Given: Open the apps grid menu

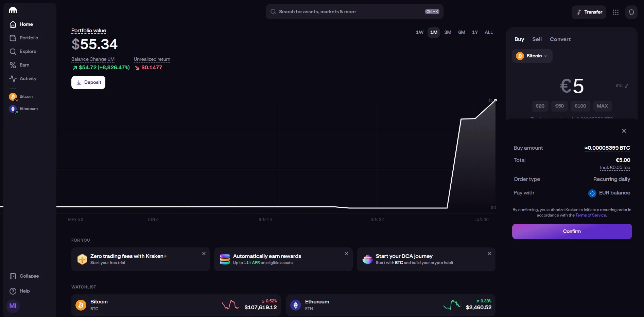Looking at the screenshot, I should (x=615, y=12).
